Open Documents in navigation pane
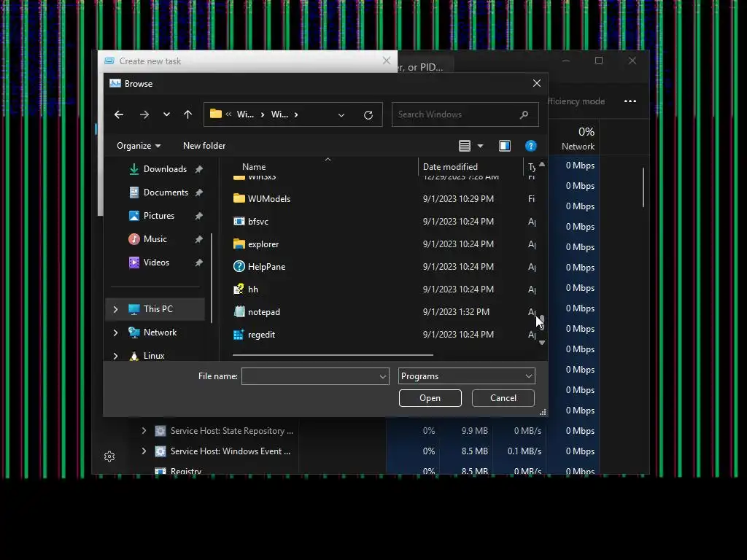Viewport: 747px width, 560px height. [x=166, y=192]
